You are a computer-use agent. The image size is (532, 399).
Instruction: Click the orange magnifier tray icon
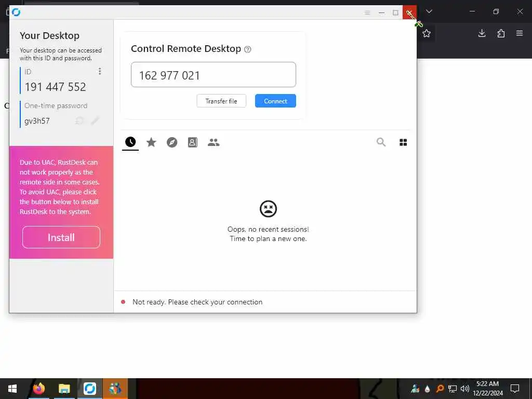pos(440,389)
